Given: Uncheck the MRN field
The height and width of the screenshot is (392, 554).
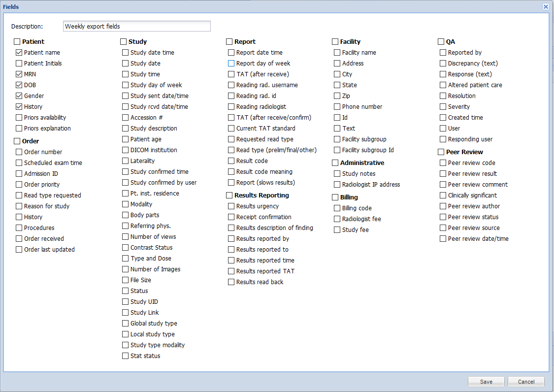Looking at the screenshot, I should [x=19, y=74].
